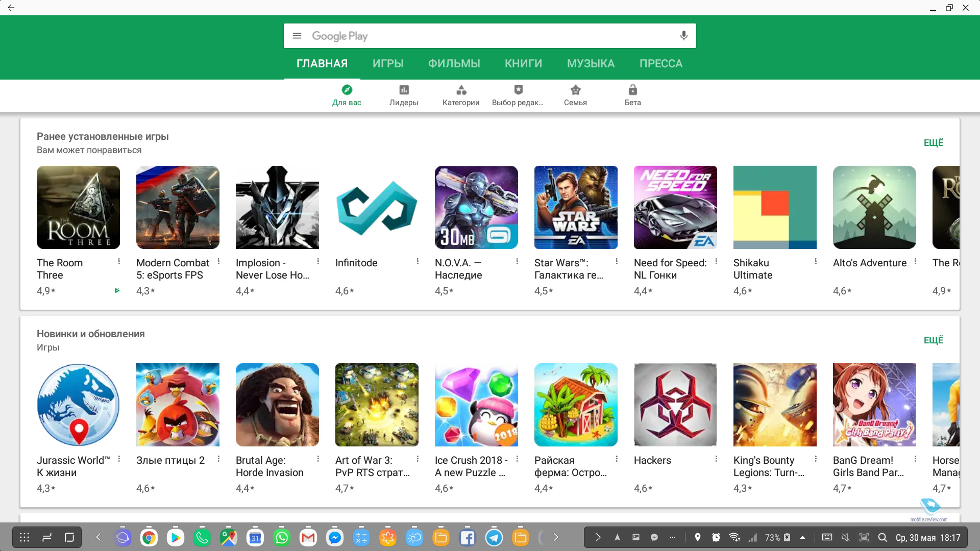Open more options for Infinitode

(418, 261)
